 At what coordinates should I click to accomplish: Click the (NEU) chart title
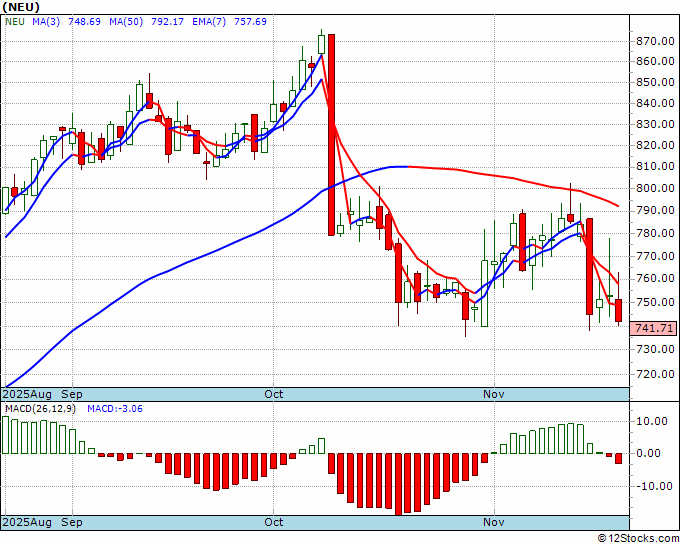(21, 7)
